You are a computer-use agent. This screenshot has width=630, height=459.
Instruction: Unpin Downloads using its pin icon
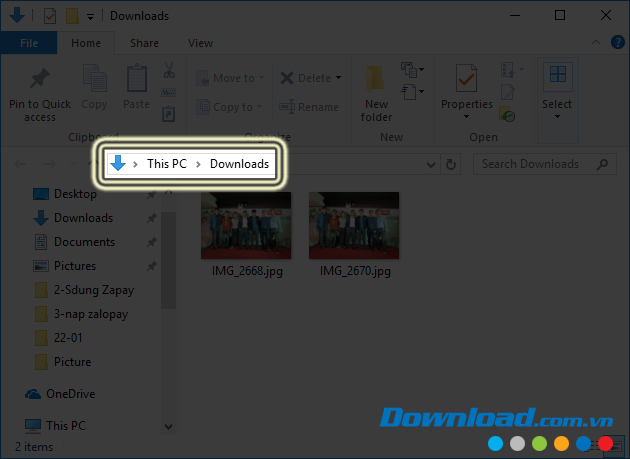coord(151,218)
